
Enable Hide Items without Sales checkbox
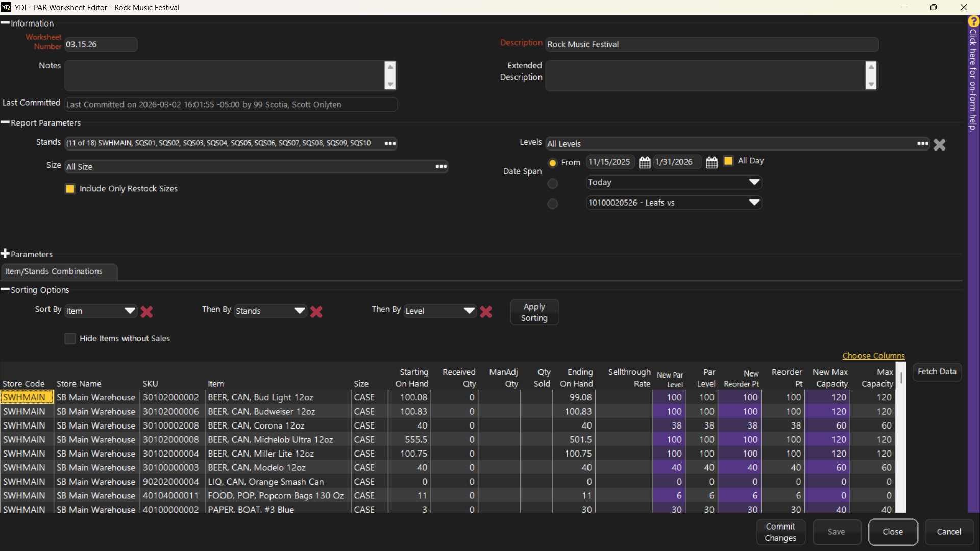(70, 339)
